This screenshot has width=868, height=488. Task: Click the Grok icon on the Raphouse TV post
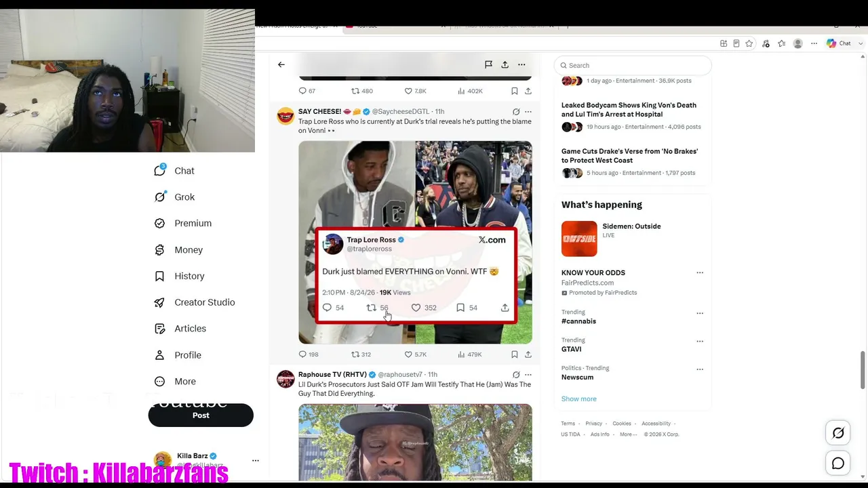pyautogui.click(x=516, y=375)
